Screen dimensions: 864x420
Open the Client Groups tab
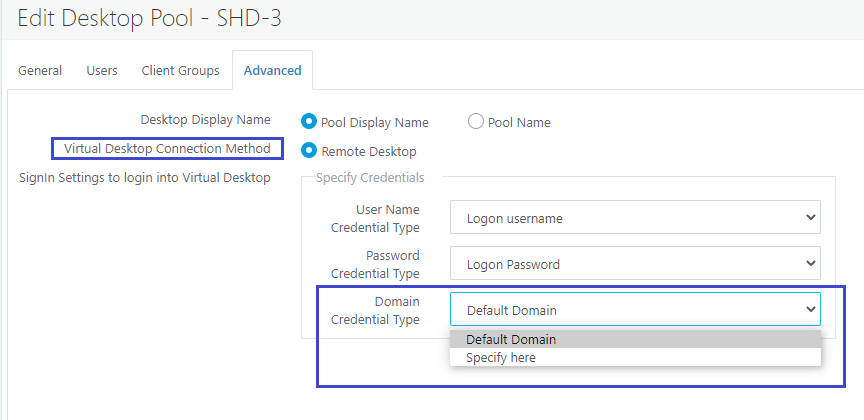tap(180, 71)
